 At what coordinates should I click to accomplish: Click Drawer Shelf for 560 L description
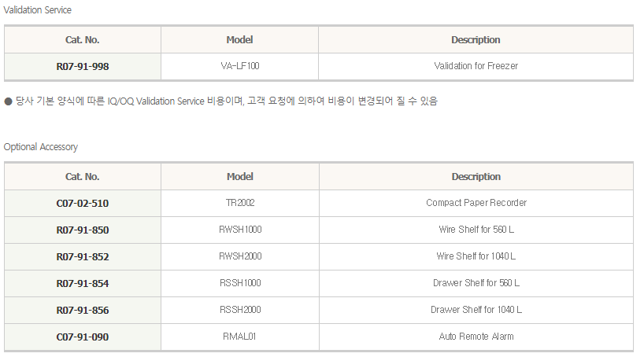[476, 283]
